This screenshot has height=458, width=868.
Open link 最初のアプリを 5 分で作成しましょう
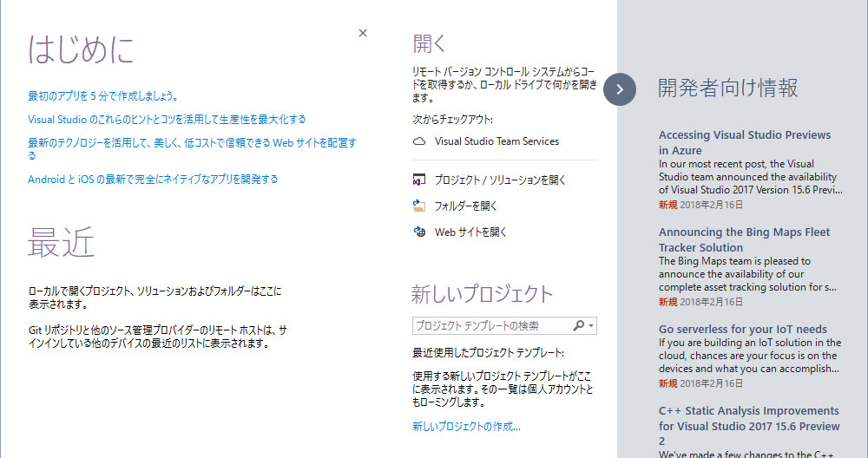(x=103, y=96)
